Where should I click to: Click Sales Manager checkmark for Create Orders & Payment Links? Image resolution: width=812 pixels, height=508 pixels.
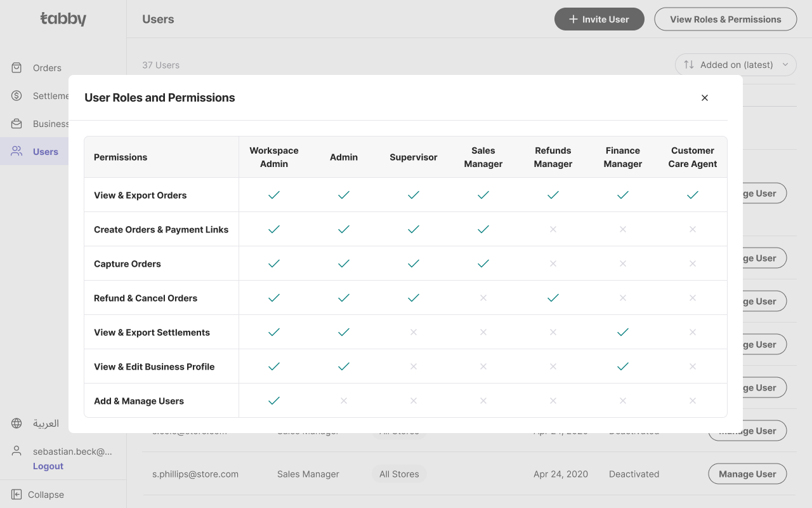click(483, 229)
